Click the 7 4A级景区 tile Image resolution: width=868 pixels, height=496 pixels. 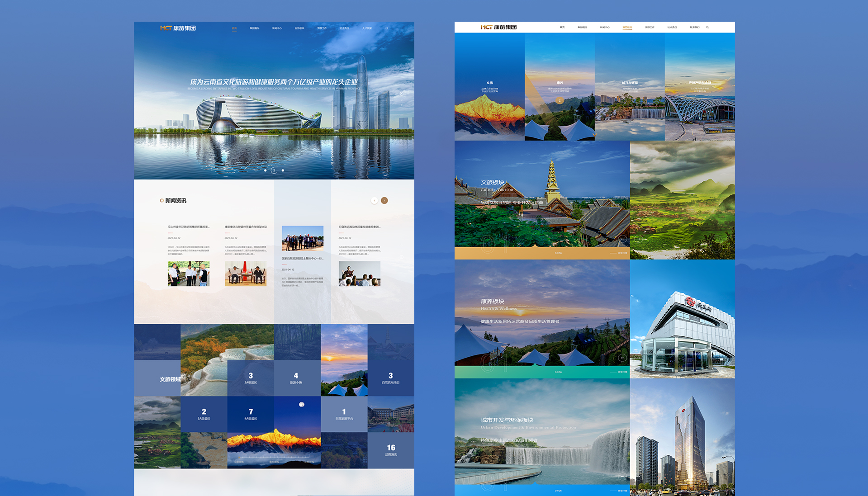251,414
